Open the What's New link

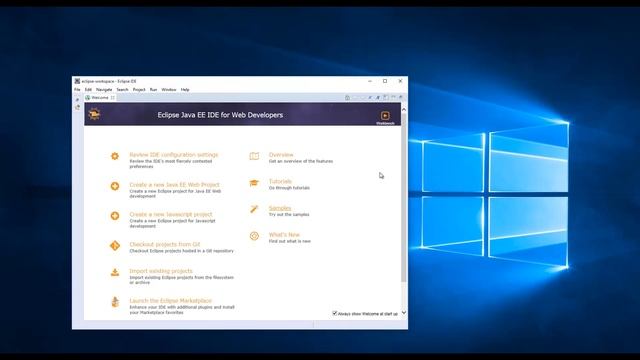pos(284,235)
